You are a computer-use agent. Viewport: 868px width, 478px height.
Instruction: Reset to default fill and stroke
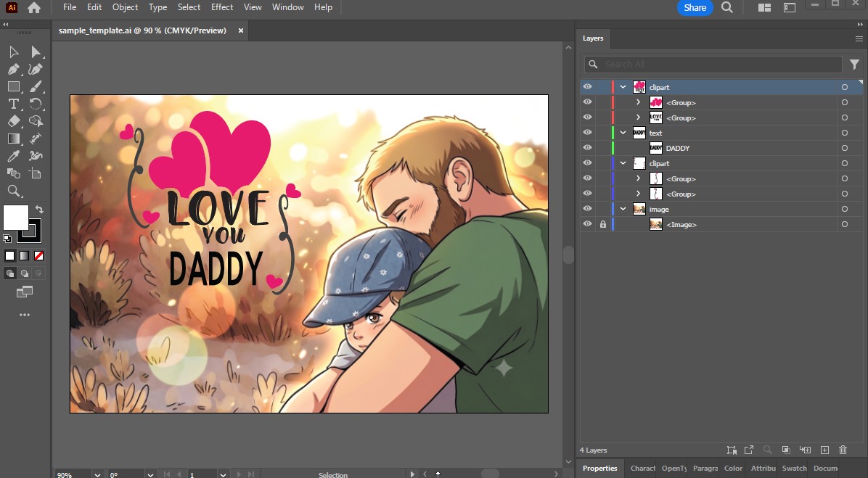pos(7,239)
